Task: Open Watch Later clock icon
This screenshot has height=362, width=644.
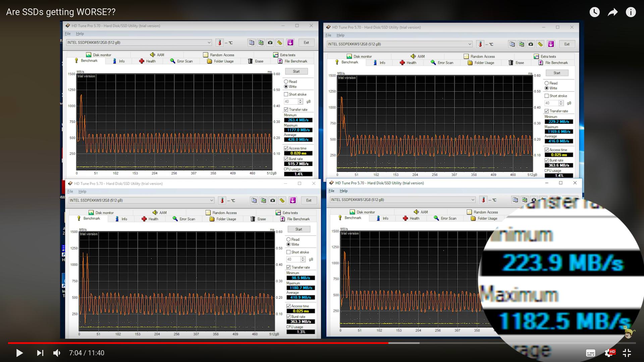Action: (595, 12)
